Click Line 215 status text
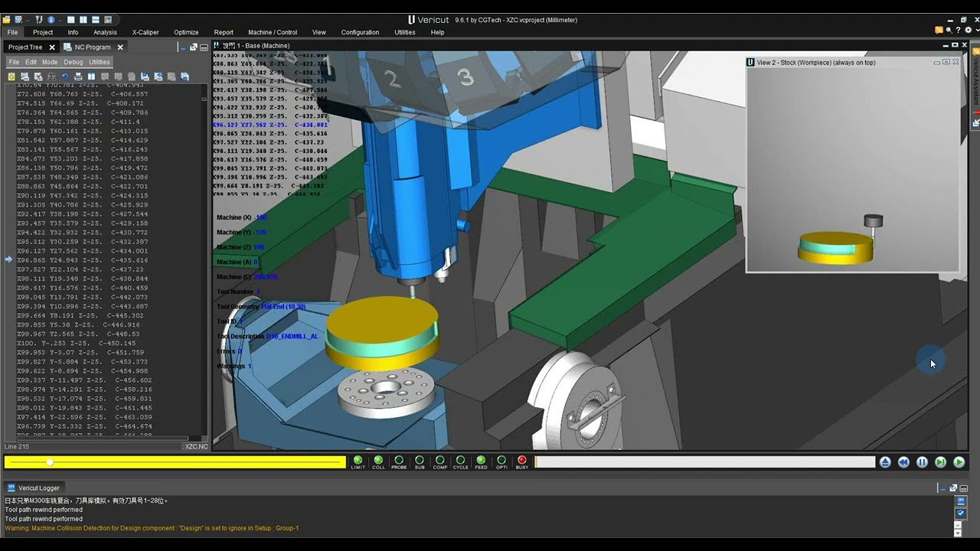Image resolution: width=980 pixels, height=551 pixels. click(x=16, y=446)
